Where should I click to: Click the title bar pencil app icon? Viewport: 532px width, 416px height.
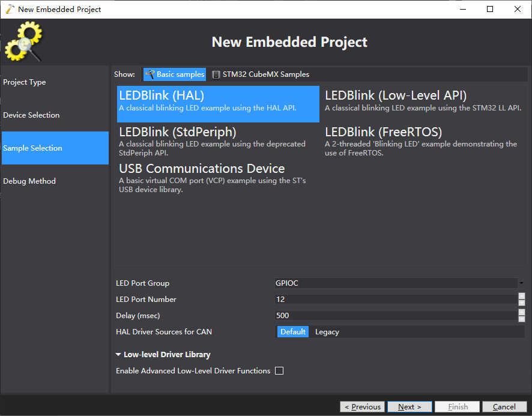[10, 9]
